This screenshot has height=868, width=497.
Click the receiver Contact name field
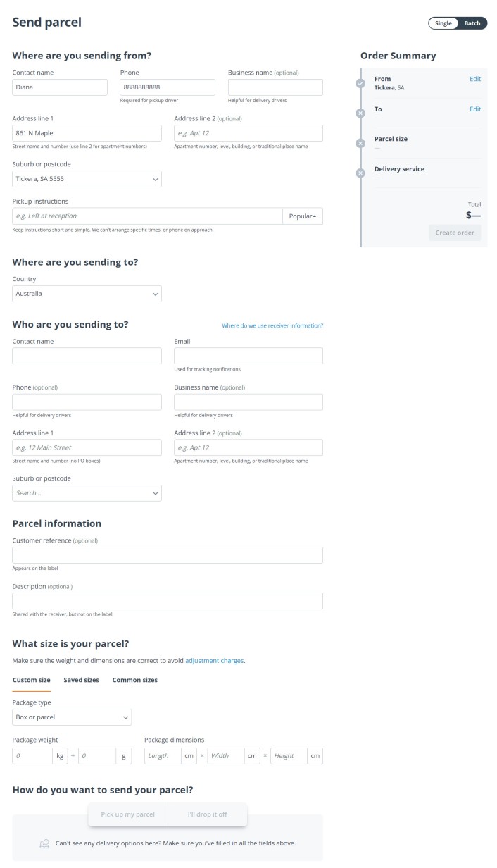click(87, 356)
